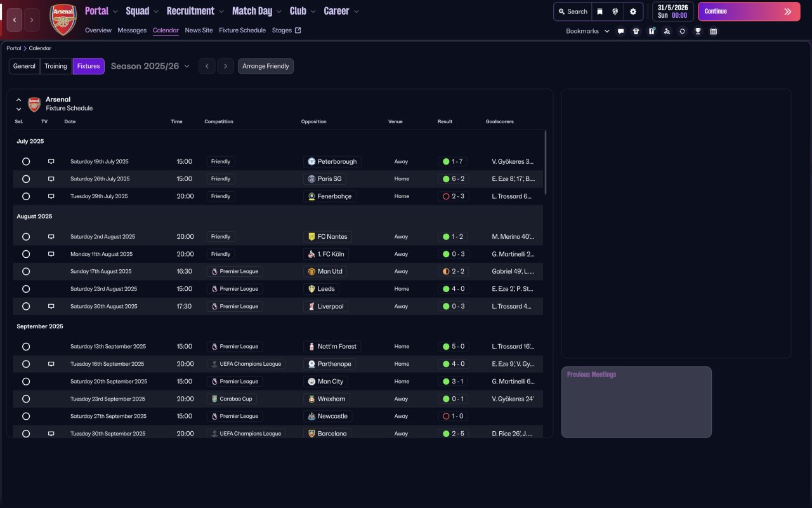
Task: Open the Fixture Schedule submenu item
Action: tap(242, 30)
